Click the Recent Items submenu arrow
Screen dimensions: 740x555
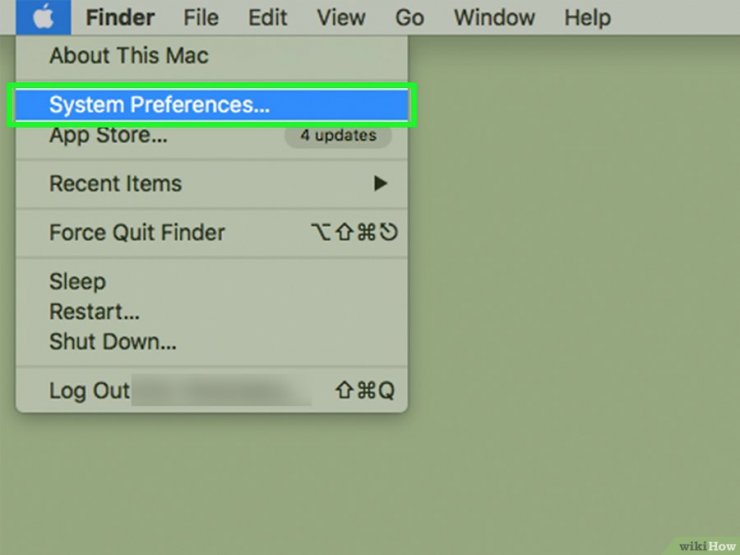pyautogui.click(x=380, y=184)
